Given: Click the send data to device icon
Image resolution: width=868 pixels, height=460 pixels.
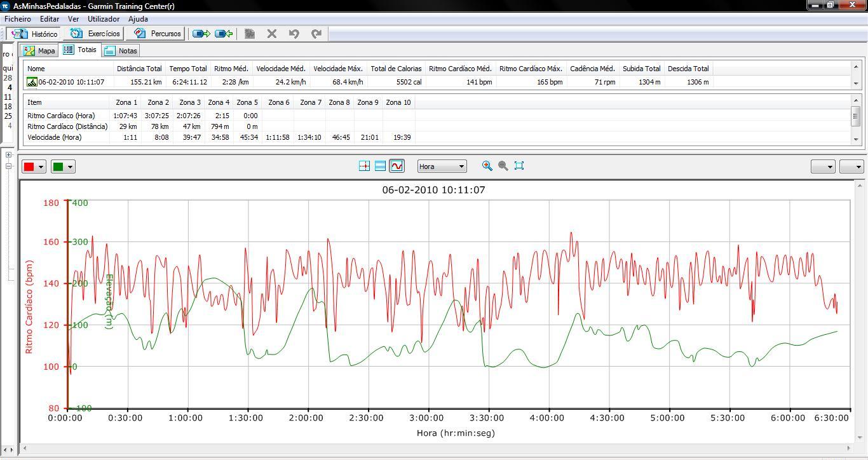Looking at the screenshot, I should point(201,34).
